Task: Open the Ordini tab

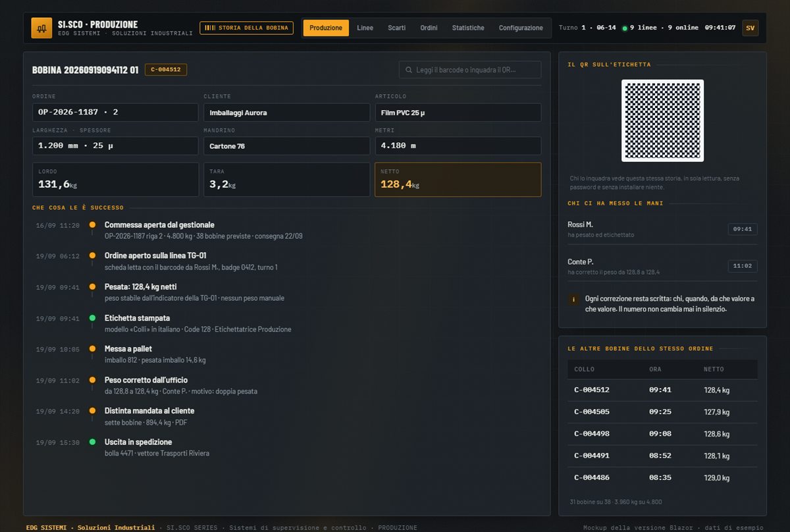Action: tap(429, 28)
